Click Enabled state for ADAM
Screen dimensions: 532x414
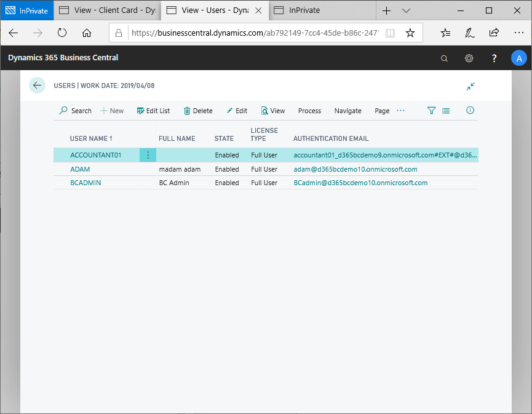(x=227, y=169)
